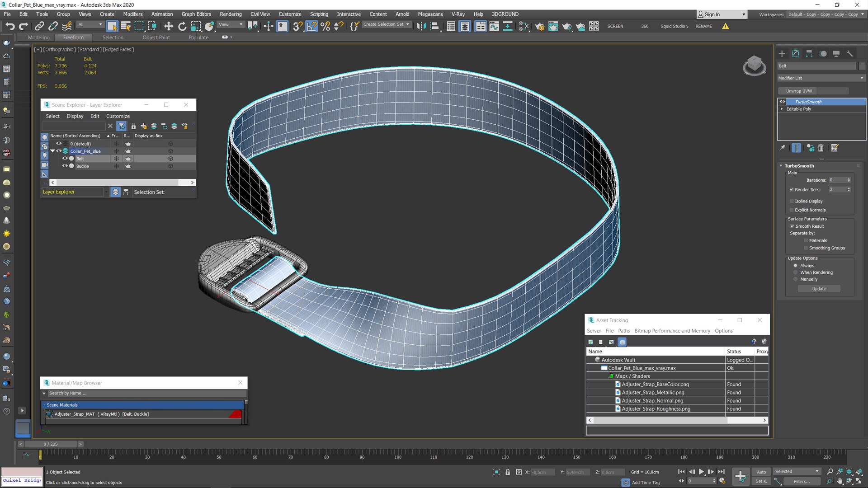This screenshot has height=488, width=868.
Task: Open the Rendered Frame Window icon
Action: click(x=553, y=26)
